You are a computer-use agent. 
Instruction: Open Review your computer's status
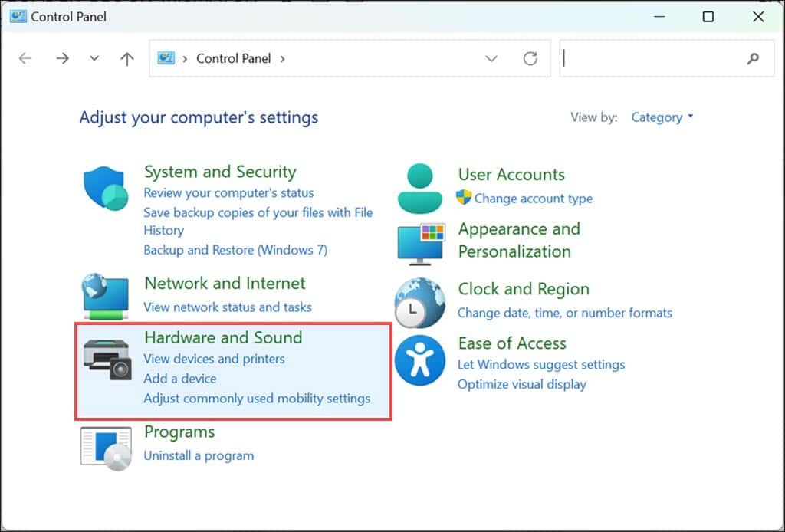click(x=228, y=192)
